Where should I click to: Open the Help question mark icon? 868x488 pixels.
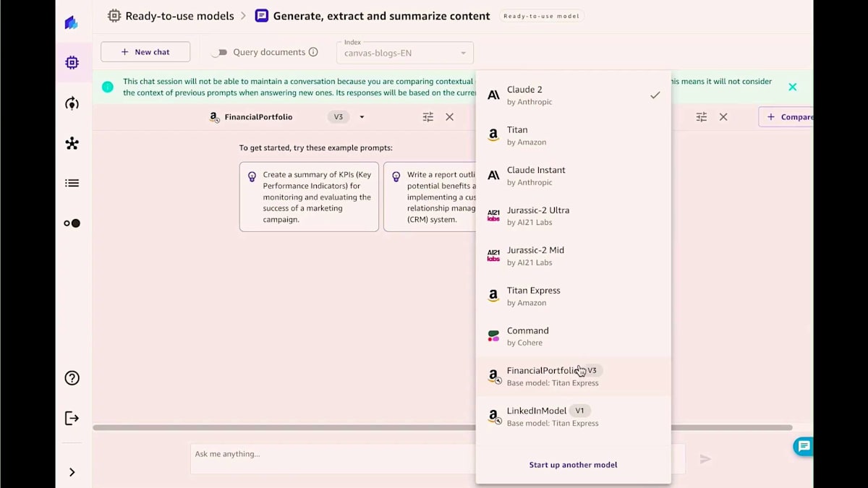(72, 378)
